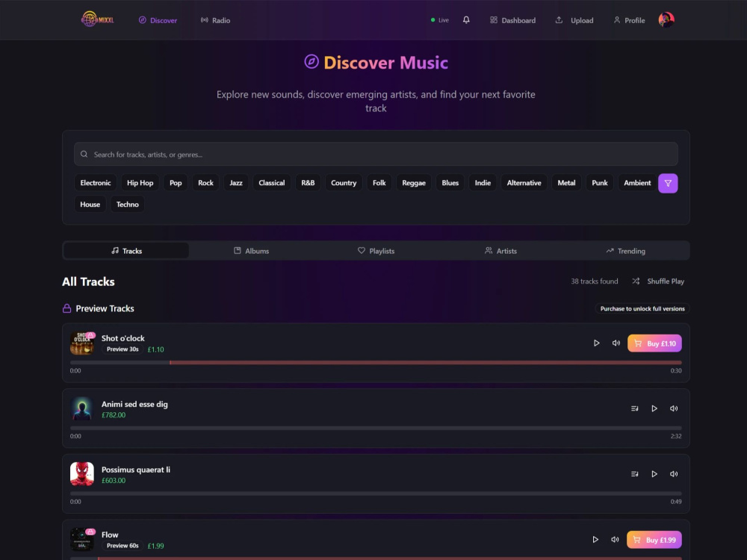
Task: Click the purple filter funnel button
Action: tap(668, 183)
